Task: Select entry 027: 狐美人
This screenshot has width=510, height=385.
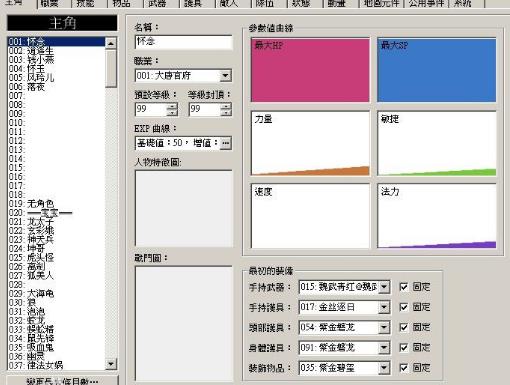Action: (x=56, y=276)
